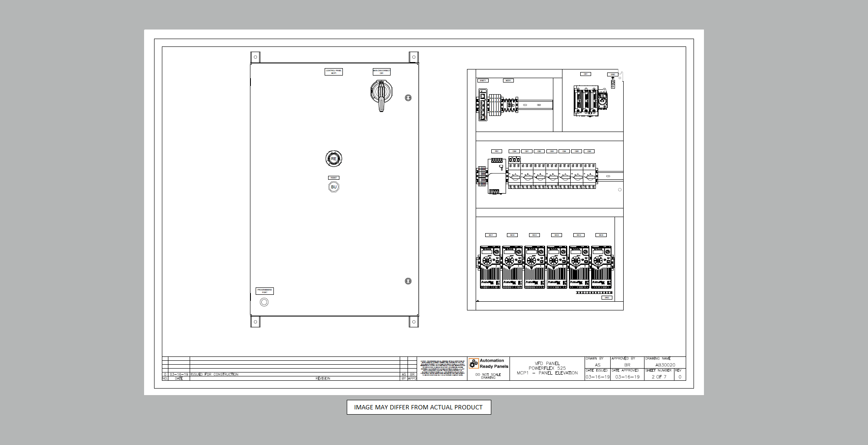
Task: Click the ISSUED FOR CONSTRUCTION revision entry
Action: point(214,374)
